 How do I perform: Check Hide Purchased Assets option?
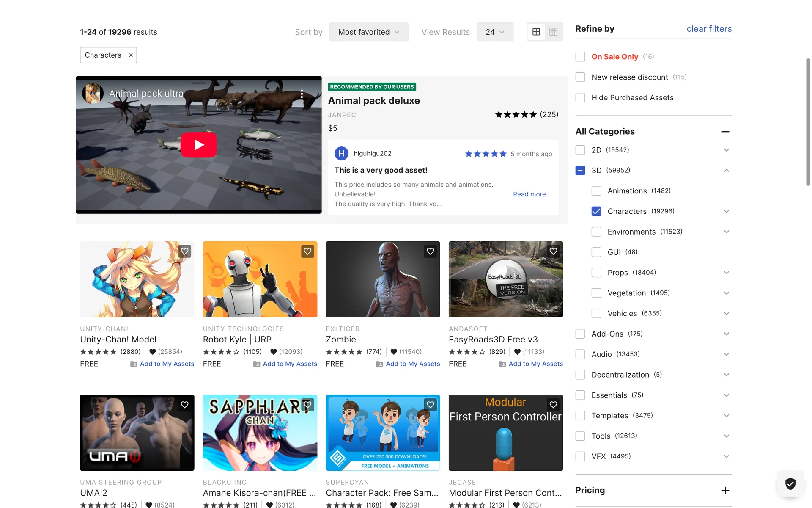click(x=580, y=98)
